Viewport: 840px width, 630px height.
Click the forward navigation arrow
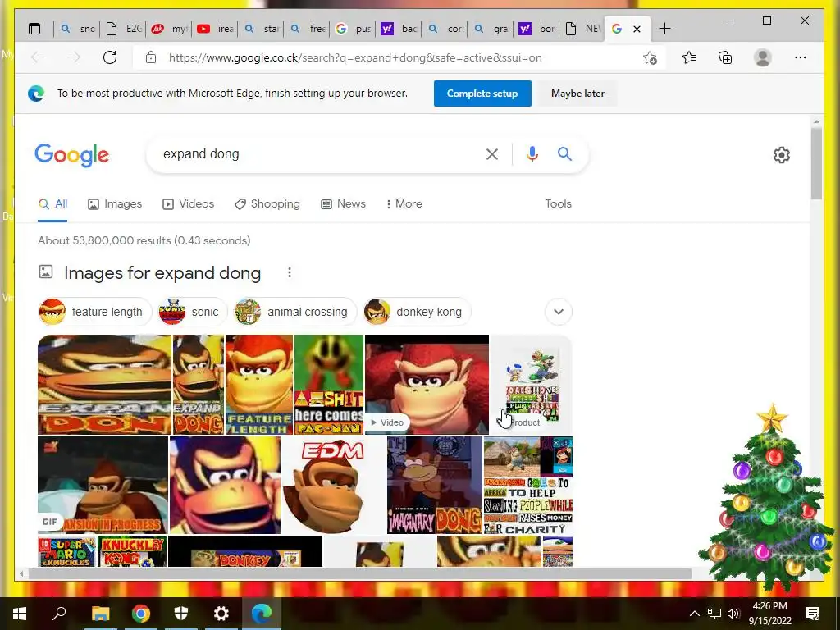[x=74, y=57]
